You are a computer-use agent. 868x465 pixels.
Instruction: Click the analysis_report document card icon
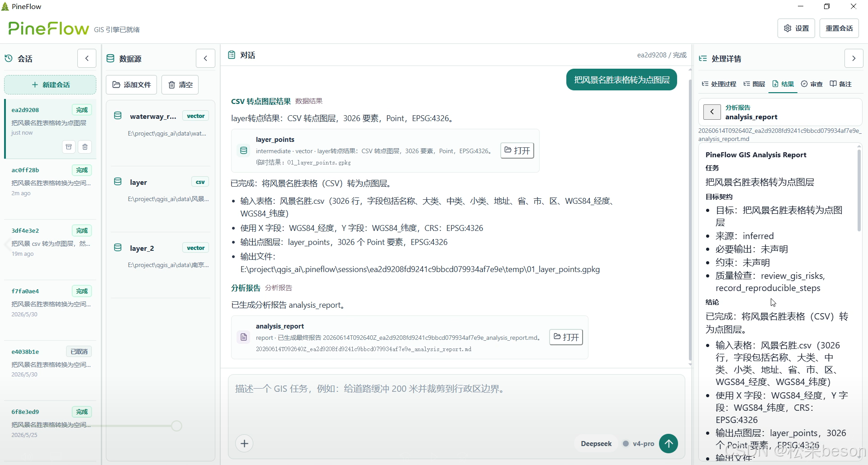tap(243, 337)
